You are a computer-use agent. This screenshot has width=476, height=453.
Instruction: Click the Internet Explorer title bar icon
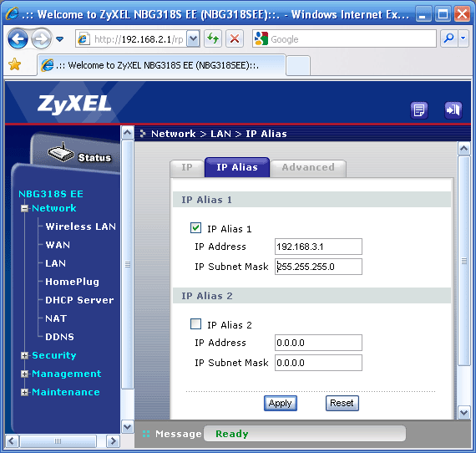pyautogui.click(x=13, y=14)
